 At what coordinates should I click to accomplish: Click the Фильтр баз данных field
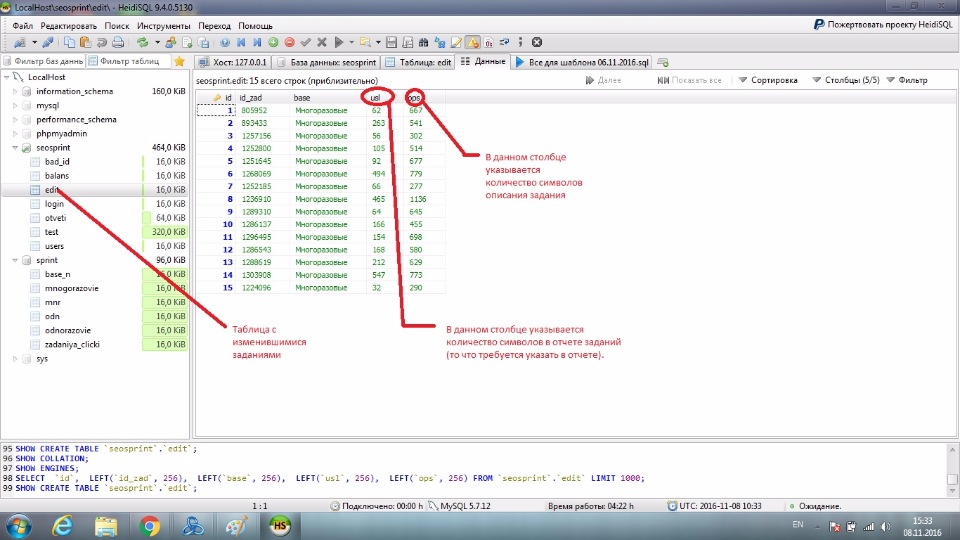[43, 61]
